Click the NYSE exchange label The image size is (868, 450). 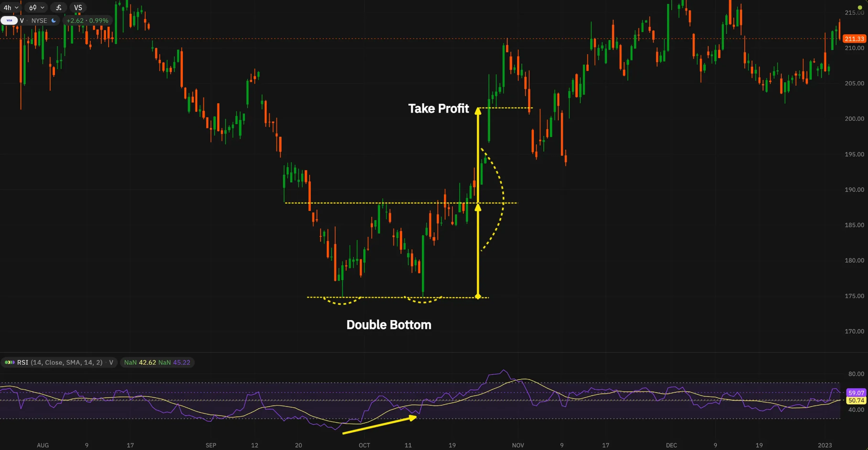coord(39,21)
